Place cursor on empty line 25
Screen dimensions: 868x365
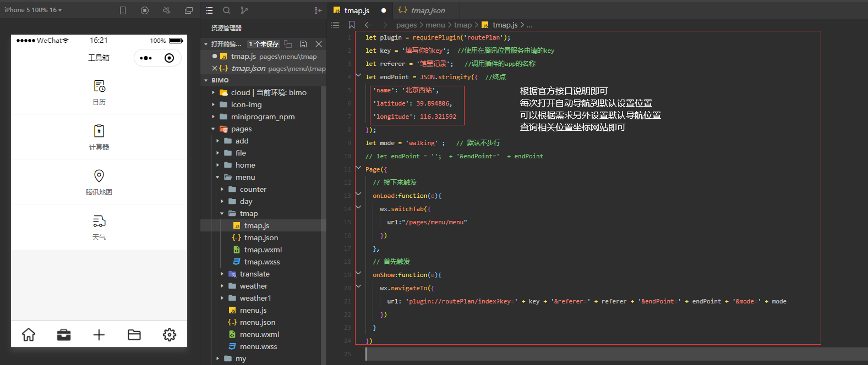(x=616, y=354)
